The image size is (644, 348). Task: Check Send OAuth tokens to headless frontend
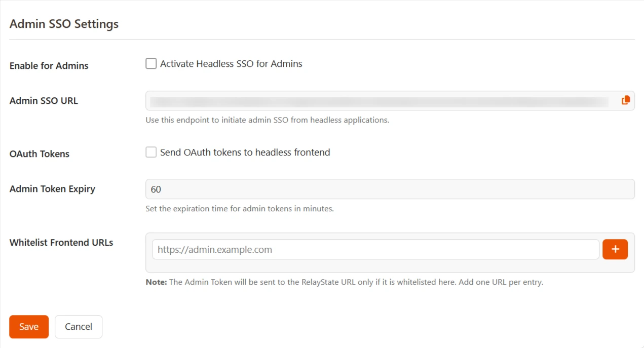point(150,152)
